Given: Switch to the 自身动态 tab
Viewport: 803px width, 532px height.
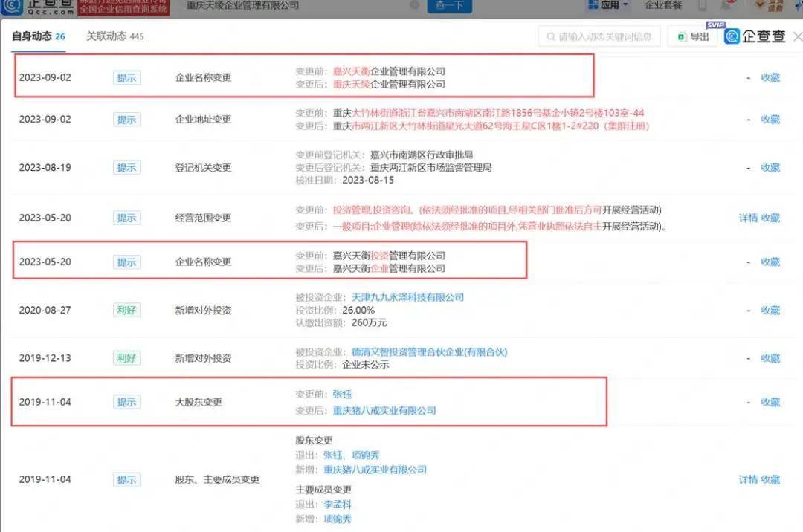Looking at the screenshot, I should pyautogui.click(x=39, y=36).
